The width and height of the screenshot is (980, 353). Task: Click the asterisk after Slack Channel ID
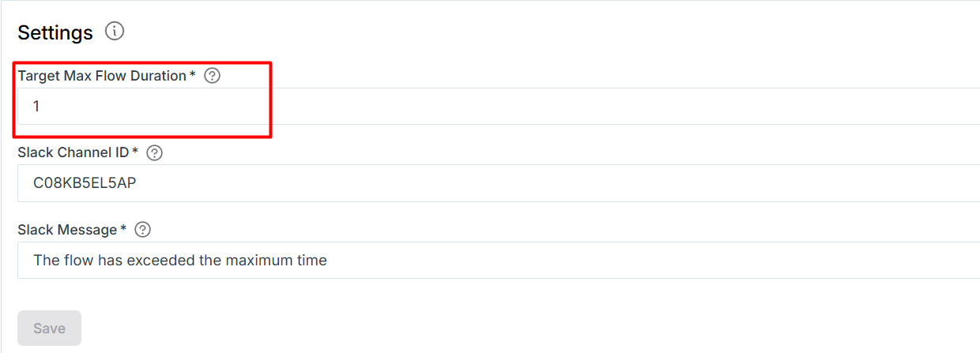click(x=135, y=151)
